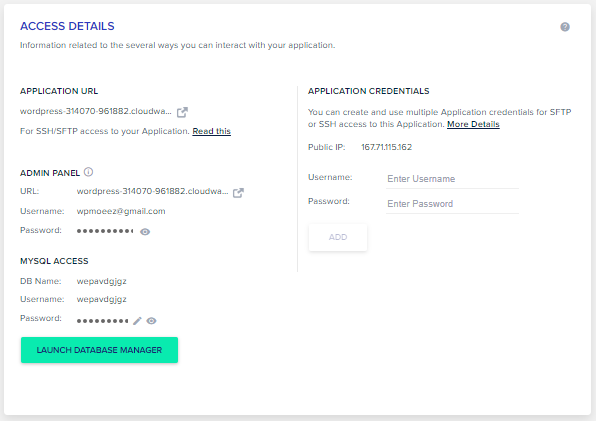The width and height of the screenshot is (596, 421).
Task: Click the MySQL Username value wepavdgjgz
Action: pyautogui.click(x=101, y=300)
